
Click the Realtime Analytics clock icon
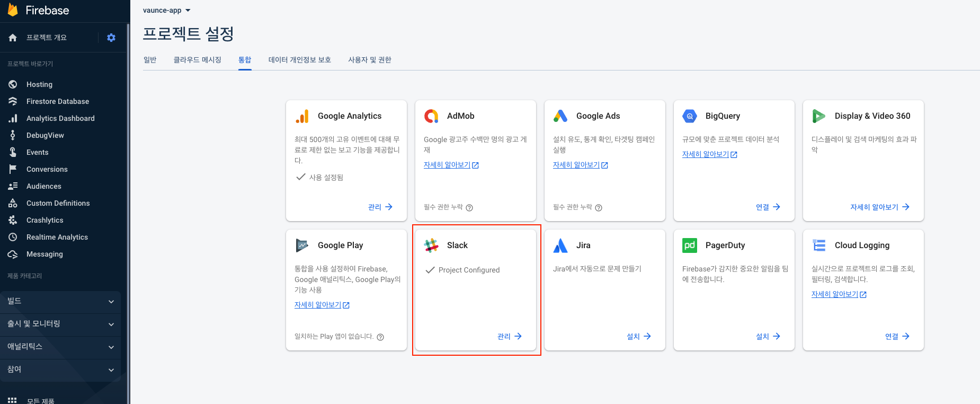[13, 237]
